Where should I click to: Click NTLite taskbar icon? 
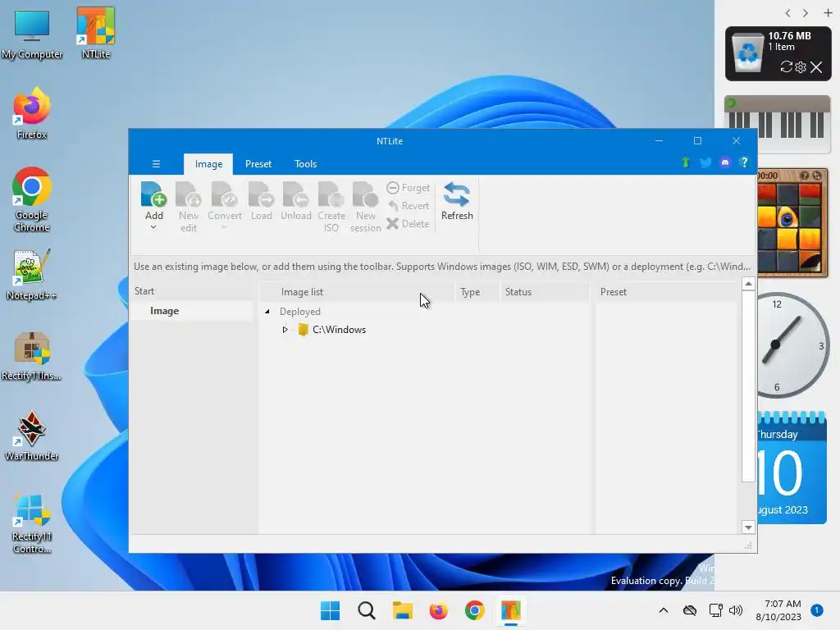coord(510,610)
